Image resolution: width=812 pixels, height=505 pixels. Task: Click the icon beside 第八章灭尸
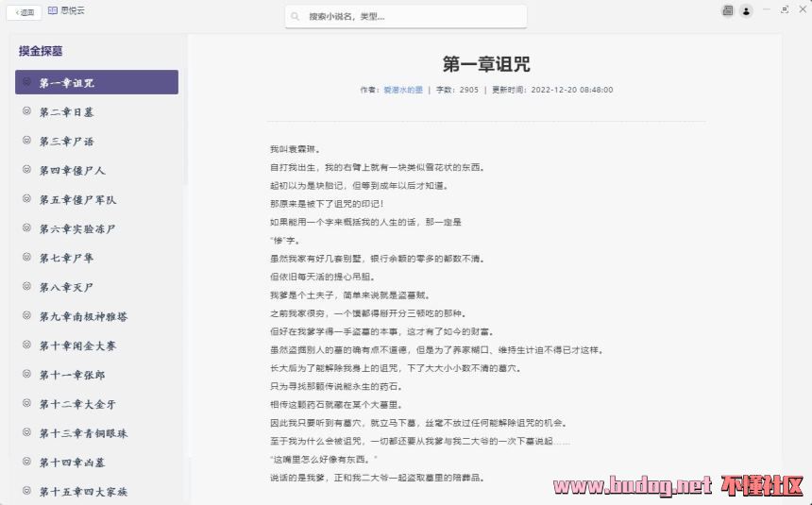click(27, 286)
